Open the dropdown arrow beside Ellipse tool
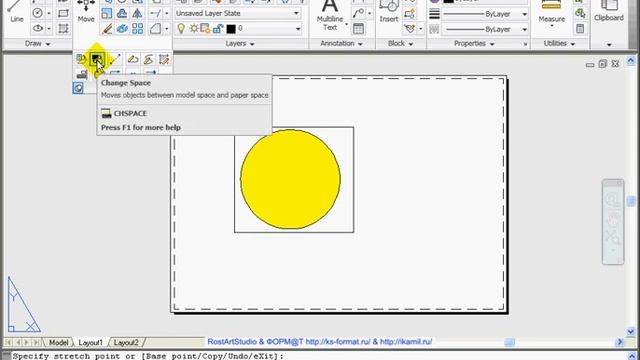Screen dimensions: 640x360 point(49,29)
